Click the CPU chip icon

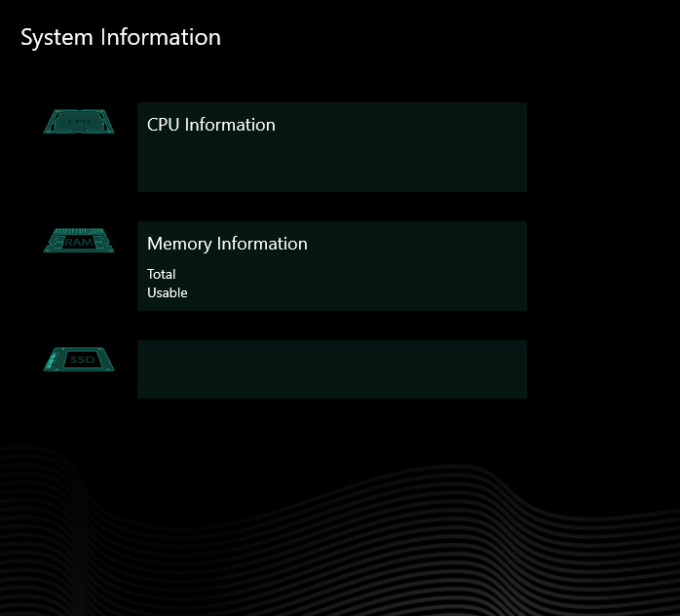coord(79,122)
